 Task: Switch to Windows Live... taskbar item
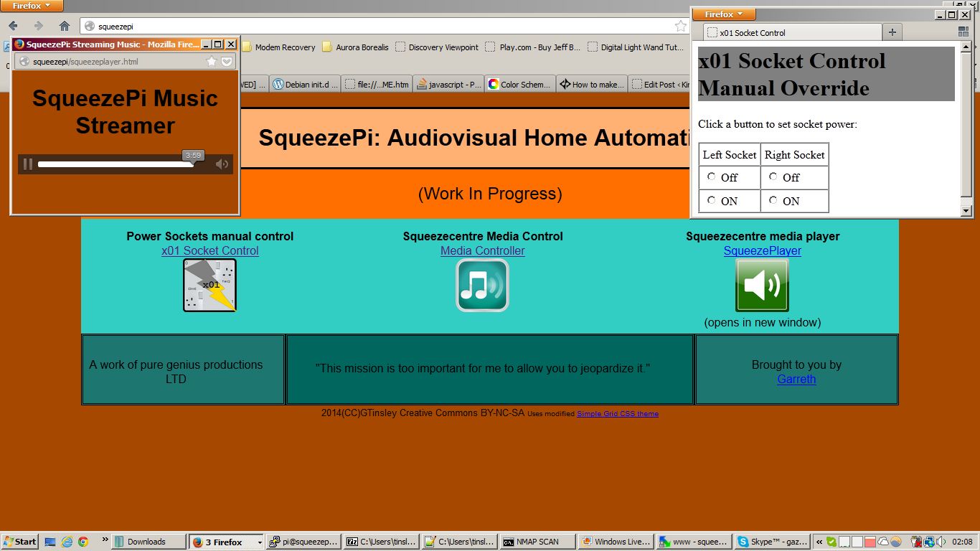616,542
